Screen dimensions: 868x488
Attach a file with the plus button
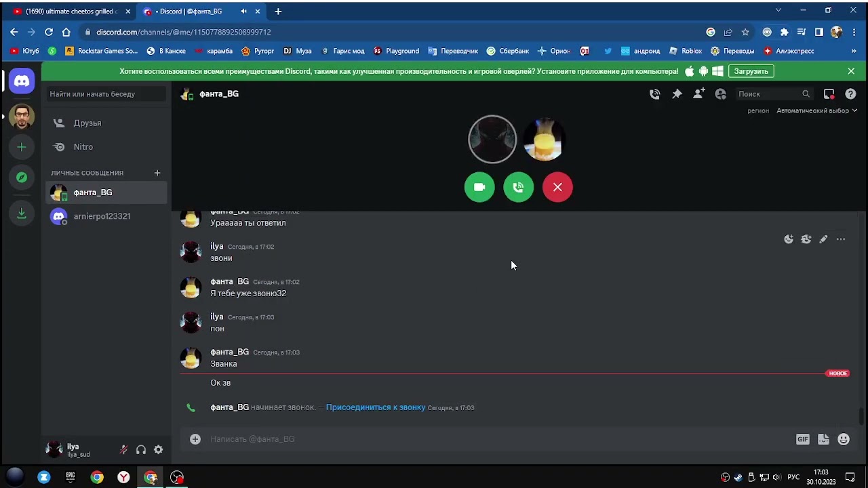coord(195,439)
